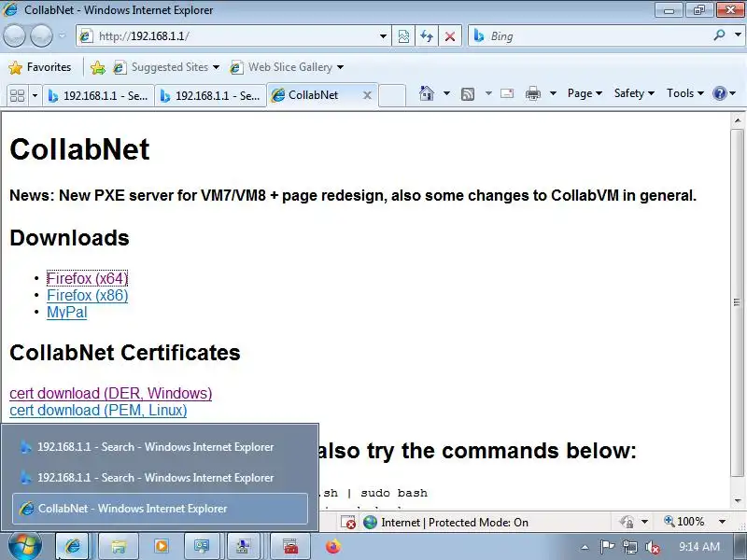Open Windows Explorer from taskbar
This screenshot has height=560, width=747.
tap(118, 546)
